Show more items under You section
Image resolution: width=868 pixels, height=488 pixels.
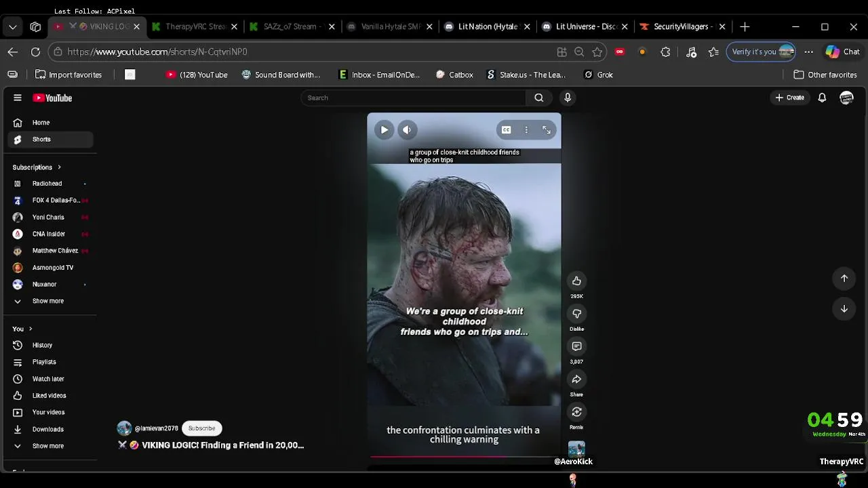pyautogui.click(x=50, y=446)
